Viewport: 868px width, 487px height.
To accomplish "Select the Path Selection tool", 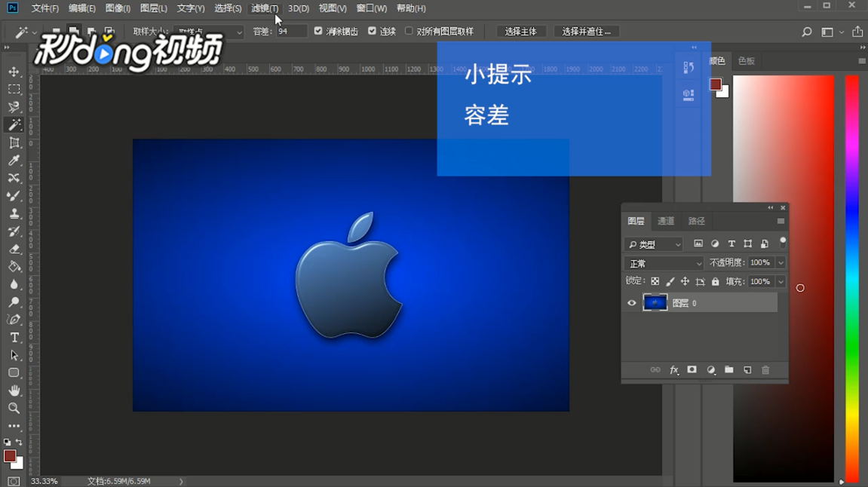I will [14, 355].
